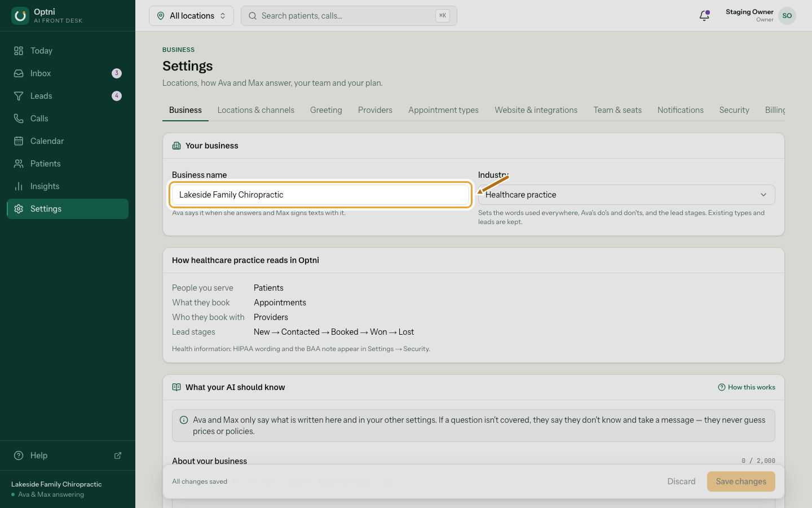812x508 pixels.
Task: Click the Inbox badge showing 3
Action: pyautogui.click(x=117, y=73)
